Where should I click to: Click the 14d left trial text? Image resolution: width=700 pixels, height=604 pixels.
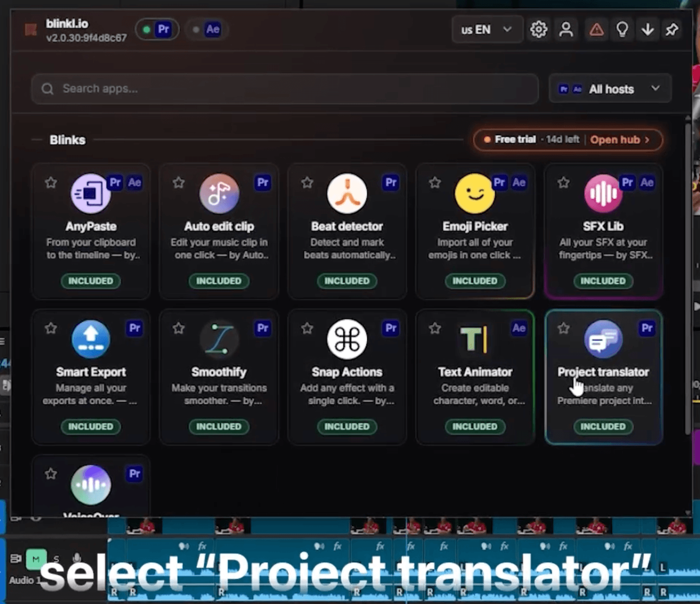coord(563,139)
